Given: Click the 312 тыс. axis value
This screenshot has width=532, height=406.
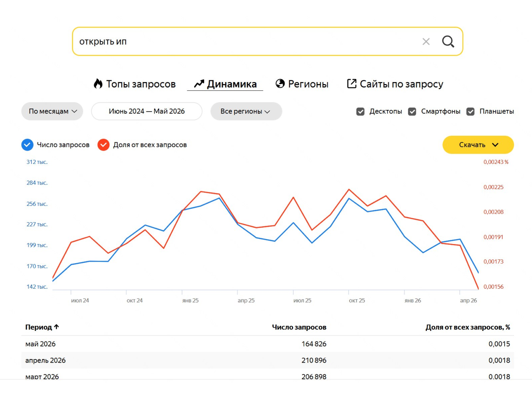Looking at the screenshot, I should 37,162.
